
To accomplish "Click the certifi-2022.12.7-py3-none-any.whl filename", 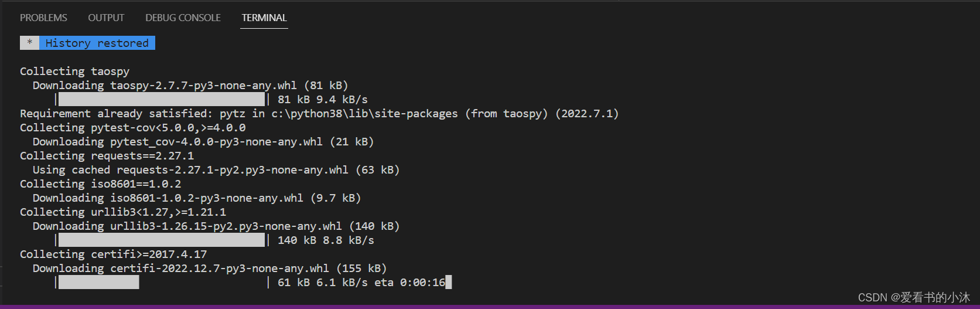I will pos(220,268).
